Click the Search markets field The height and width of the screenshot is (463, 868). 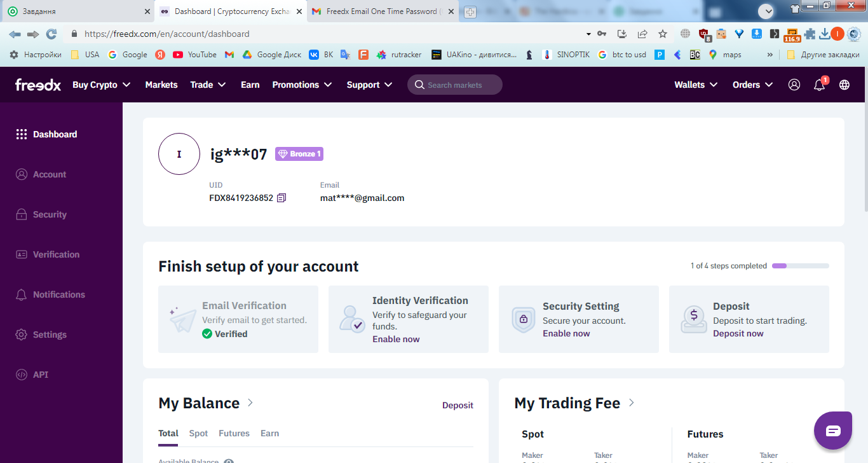[455, 85]
